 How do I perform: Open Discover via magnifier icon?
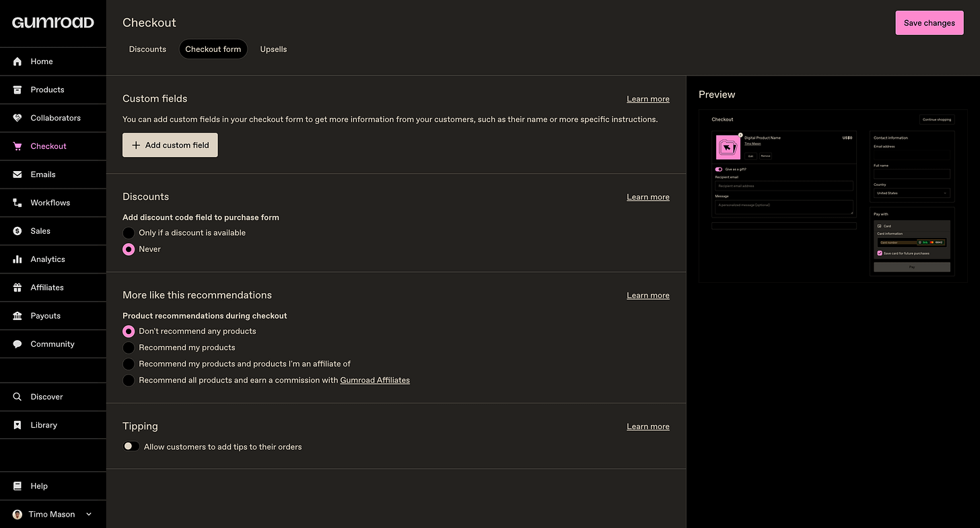[17, 397]
